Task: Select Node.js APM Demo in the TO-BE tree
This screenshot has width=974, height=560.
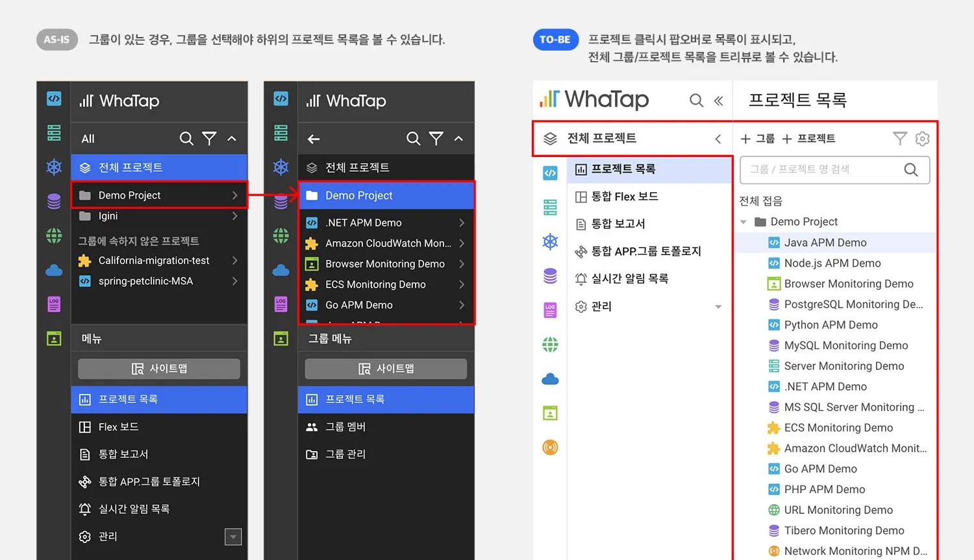Action: pyautogui.click(x=835, y=263)
